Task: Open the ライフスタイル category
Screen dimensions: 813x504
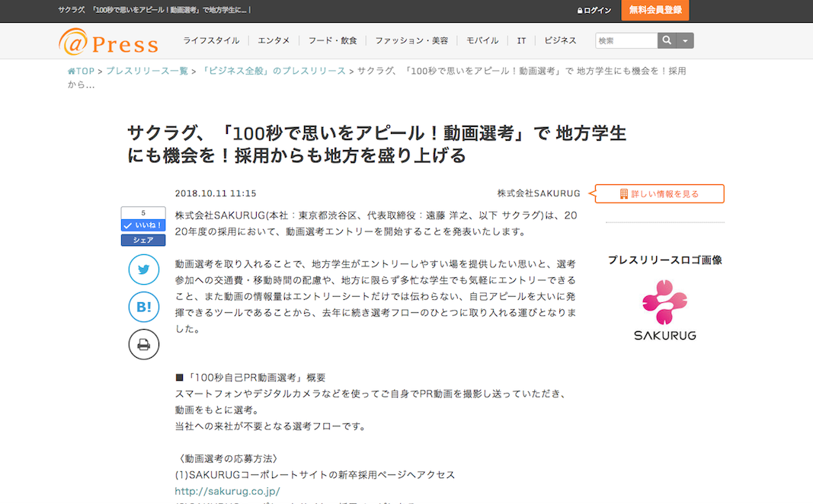Action: 211,40
